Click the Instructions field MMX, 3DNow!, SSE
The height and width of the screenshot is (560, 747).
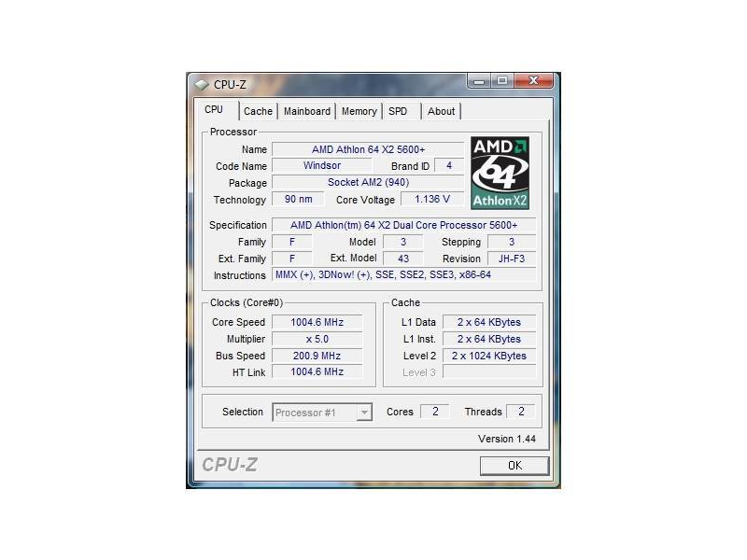[404, 274]
